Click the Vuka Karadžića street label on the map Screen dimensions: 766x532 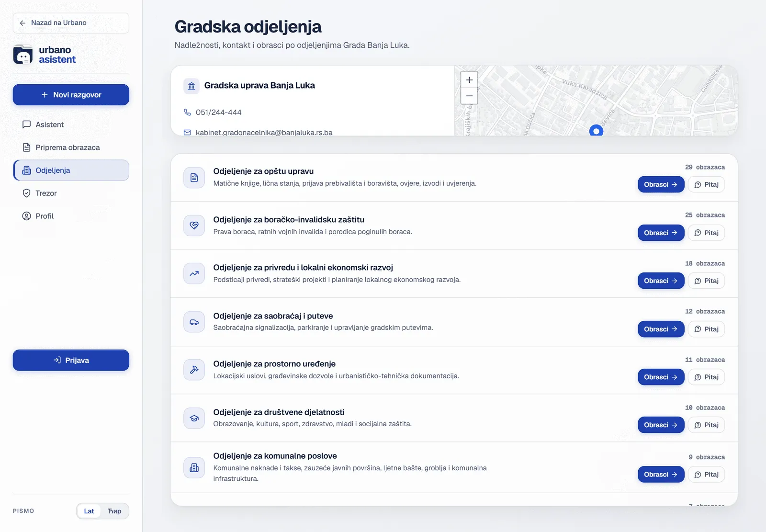point(584,90)
